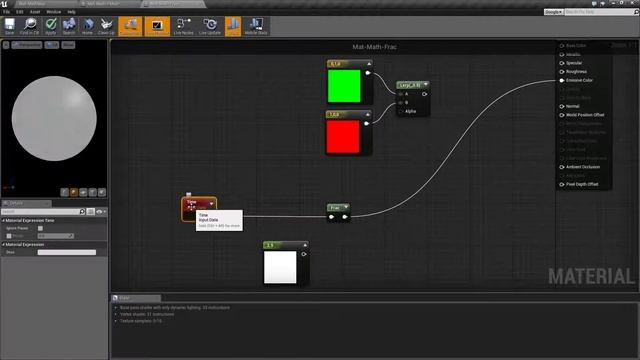The height and width of the screenshot is (360, 640).
Task: Toggle the Mobile Stats toolbar button
Action: (x=256, y=27)
